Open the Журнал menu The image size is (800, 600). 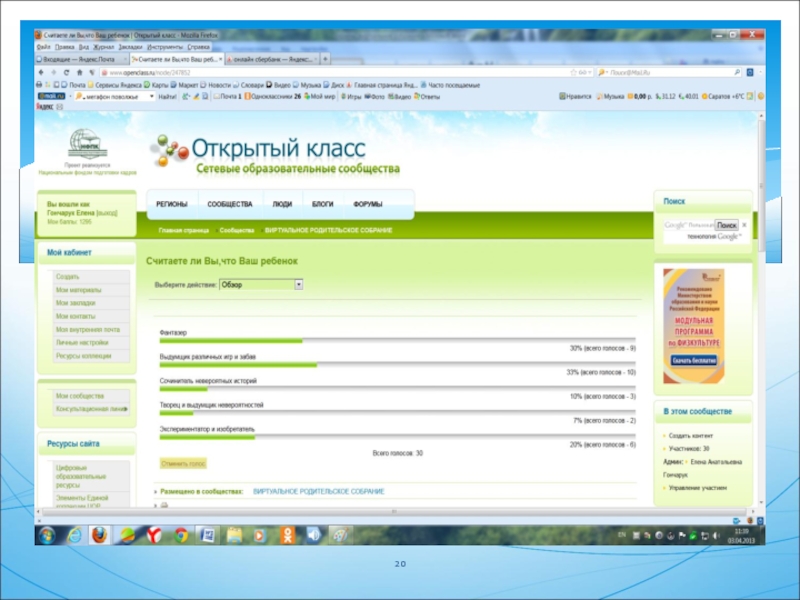pos(104,47)
